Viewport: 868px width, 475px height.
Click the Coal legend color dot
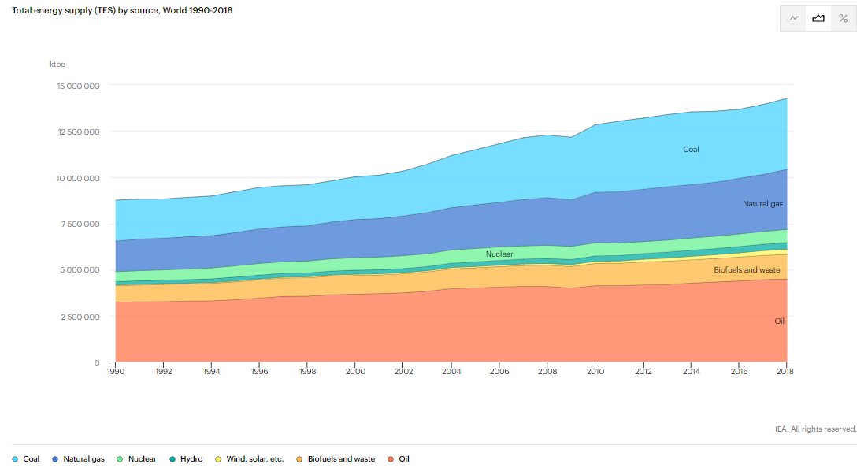[15, 458]
